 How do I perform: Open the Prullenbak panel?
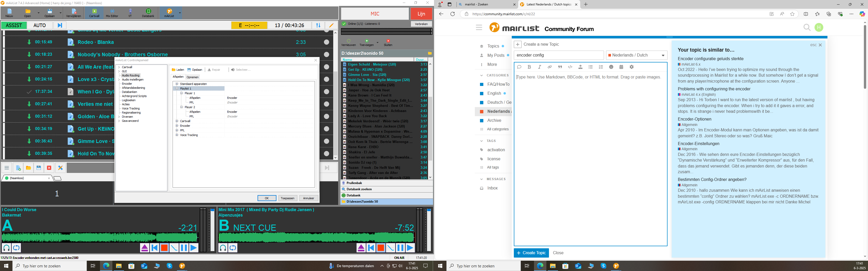tap(386, 183)
